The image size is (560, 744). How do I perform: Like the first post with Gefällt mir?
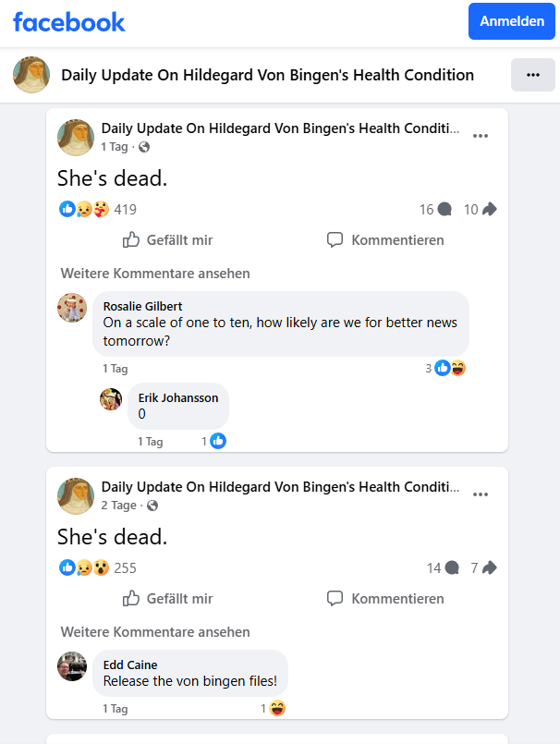click(167, 240)
